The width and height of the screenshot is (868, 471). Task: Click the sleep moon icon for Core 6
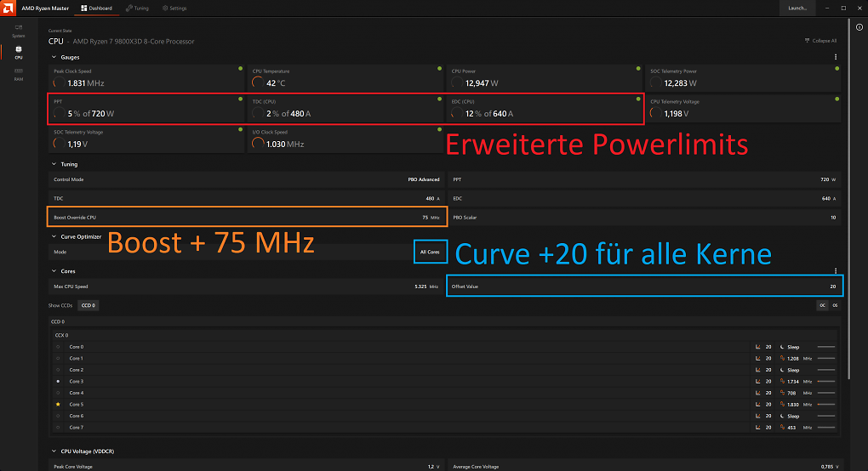tap(782, 416)
